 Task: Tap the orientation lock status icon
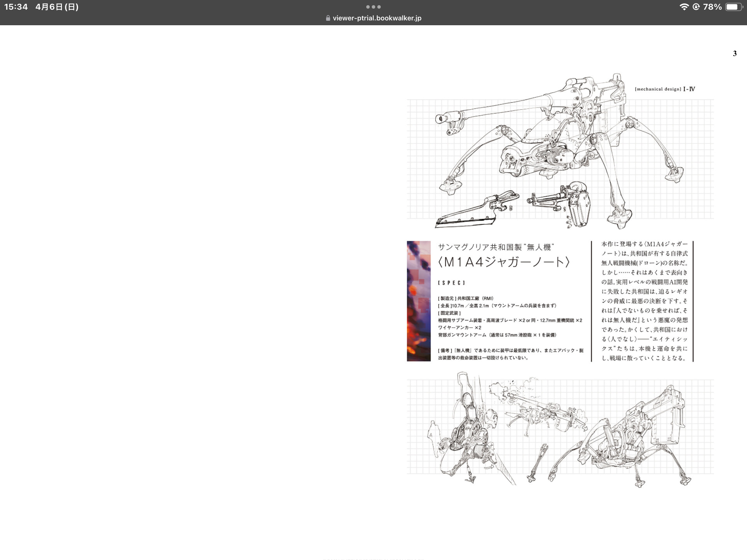pyautogui.click(x=696, y=7)
